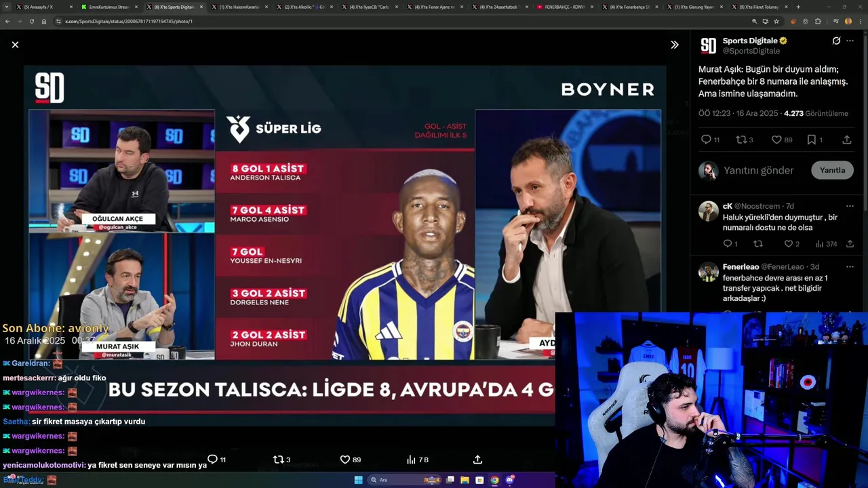The height and width of the screenshot is (488, 868).
Task: Open @SportsDigitale handle link
Action: 751,51
